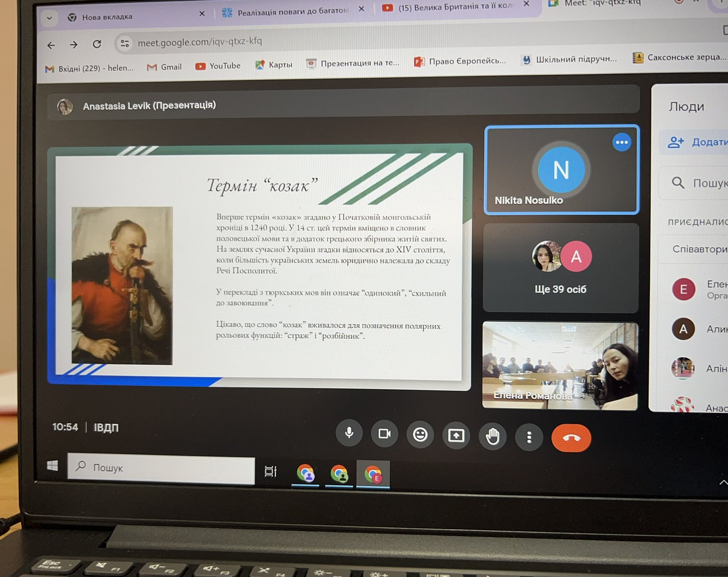
Task: Click the present screen icon
Action: pos(456,435)
